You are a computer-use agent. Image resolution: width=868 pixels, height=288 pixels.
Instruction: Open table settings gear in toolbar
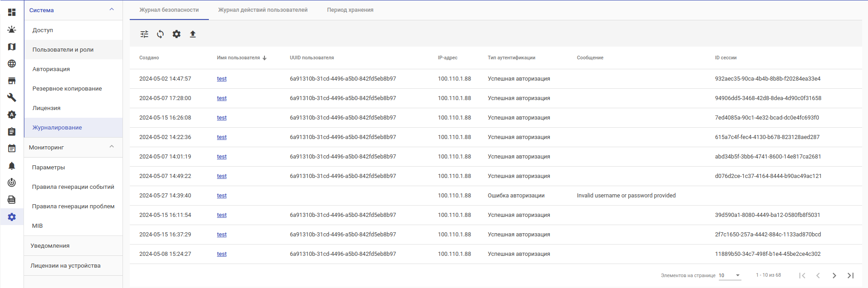pyautogui.click(x=177, y=34)
